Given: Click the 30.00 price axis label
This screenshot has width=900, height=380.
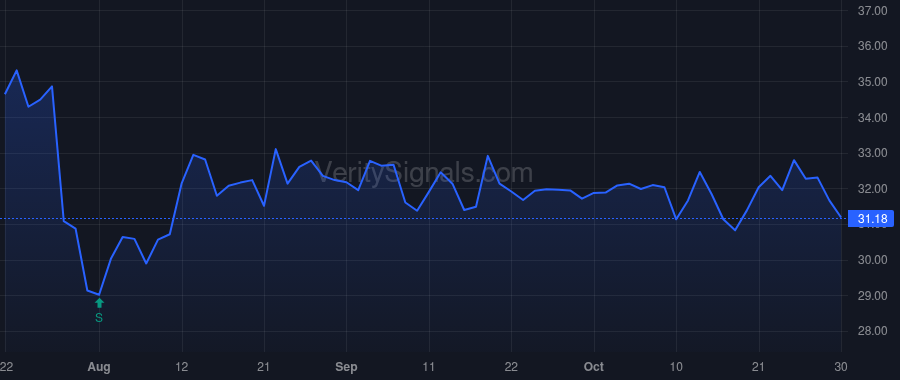Looking at the screenshot, I should 872,260.
